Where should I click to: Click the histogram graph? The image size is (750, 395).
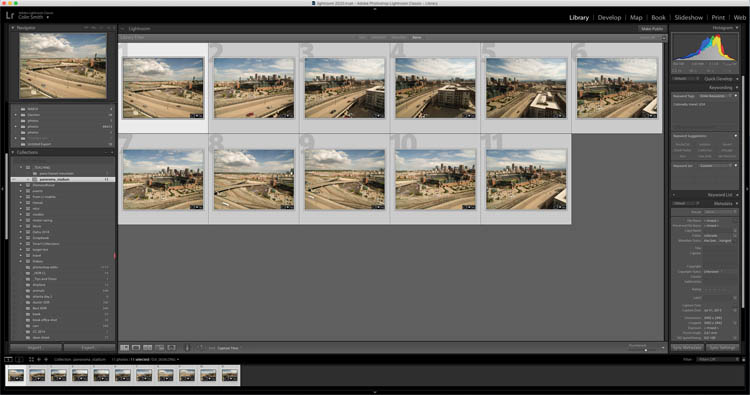[x=704, y=47]
